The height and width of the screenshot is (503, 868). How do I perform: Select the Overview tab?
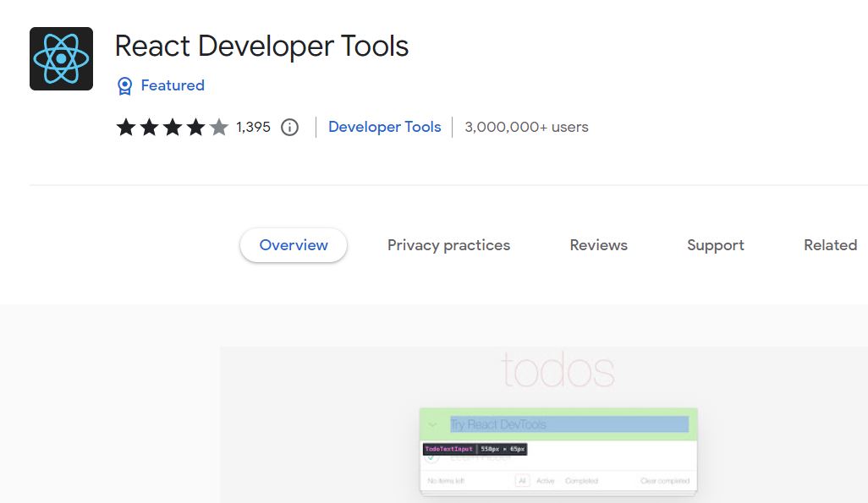[294, 245]
